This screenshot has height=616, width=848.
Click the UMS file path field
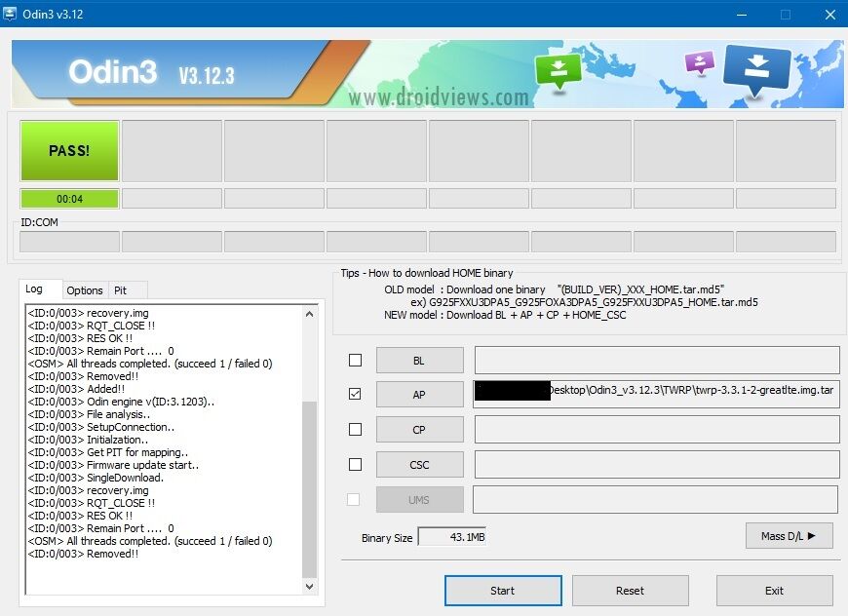(655, 500)
